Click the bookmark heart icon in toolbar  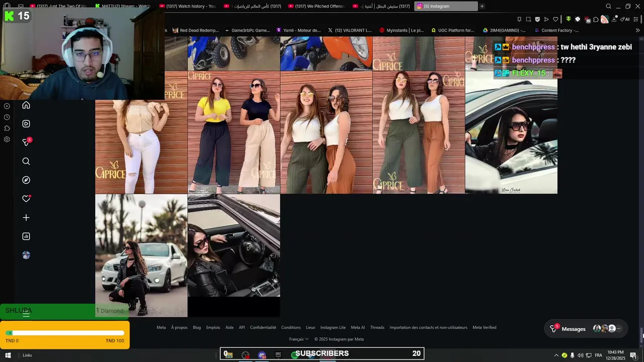click(555, 19)
